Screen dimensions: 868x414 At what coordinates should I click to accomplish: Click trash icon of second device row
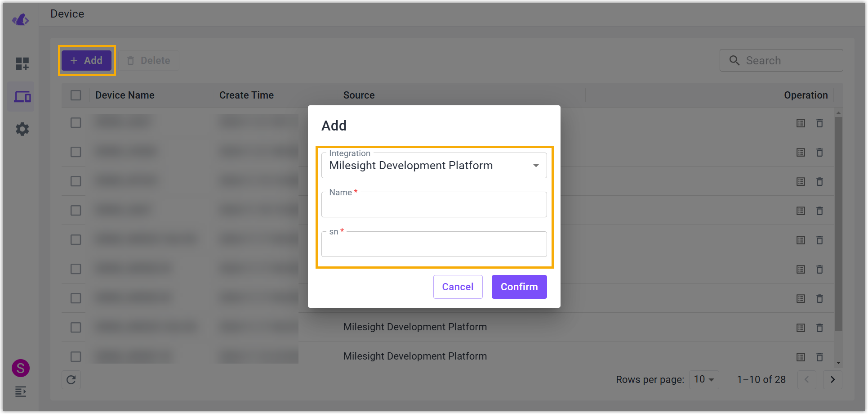click(x=819, y=152)
